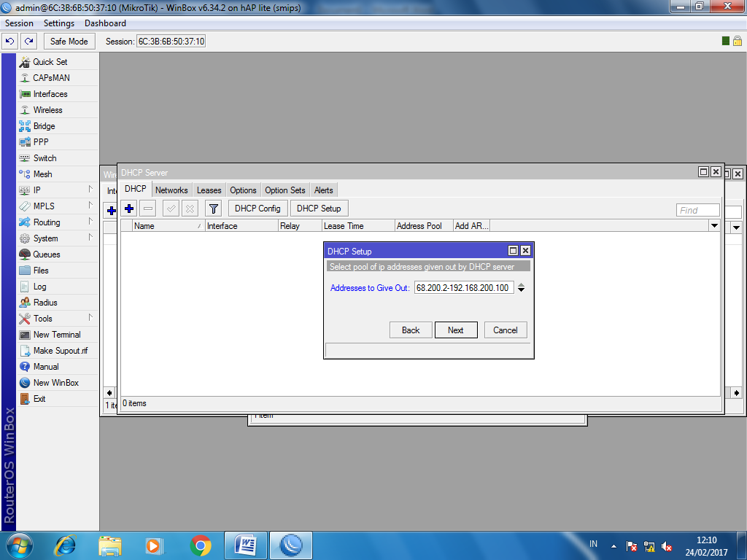Sort by Name column header

coord(169,226)
